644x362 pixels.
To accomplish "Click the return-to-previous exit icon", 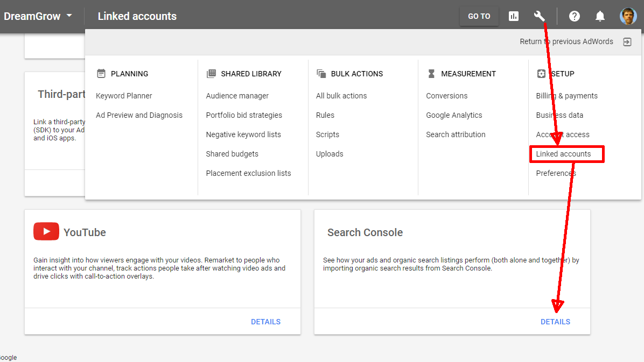I will pos(627,42).
